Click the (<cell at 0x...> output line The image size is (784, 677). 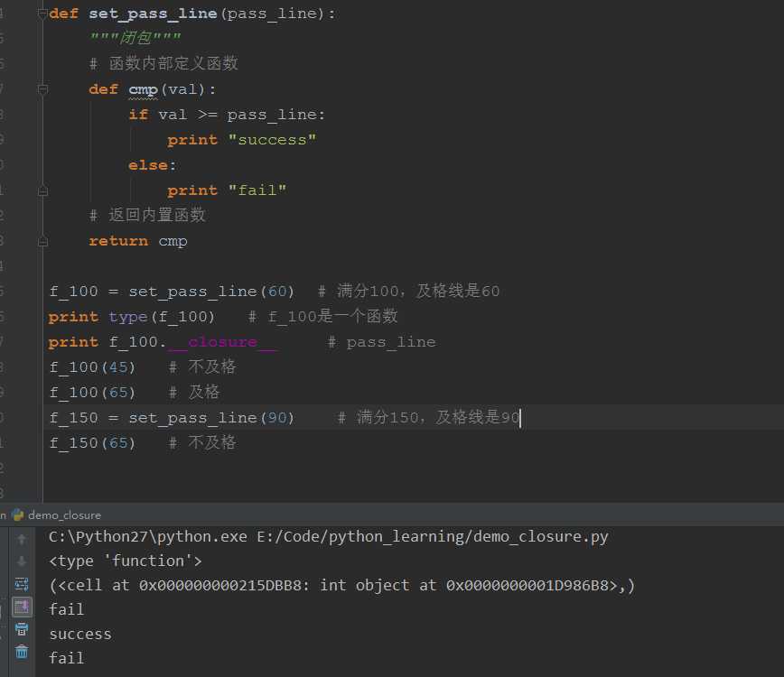[x=342, y=585]
